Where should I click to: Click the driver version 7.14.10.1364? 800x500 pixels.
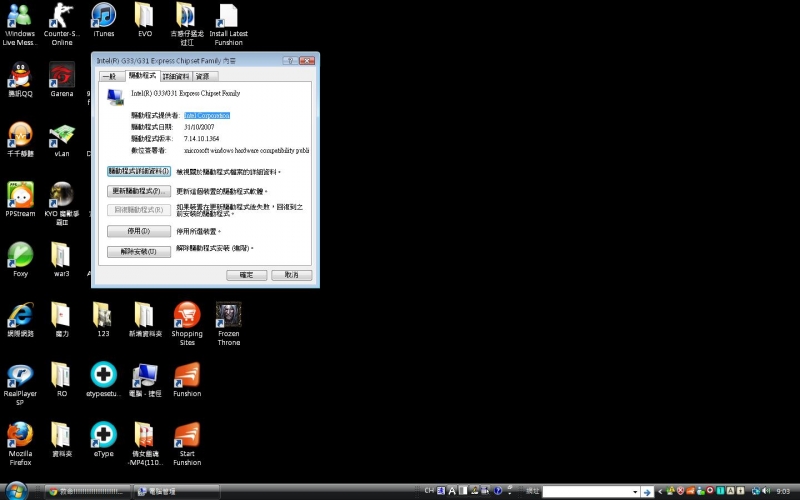coord(202,139)
